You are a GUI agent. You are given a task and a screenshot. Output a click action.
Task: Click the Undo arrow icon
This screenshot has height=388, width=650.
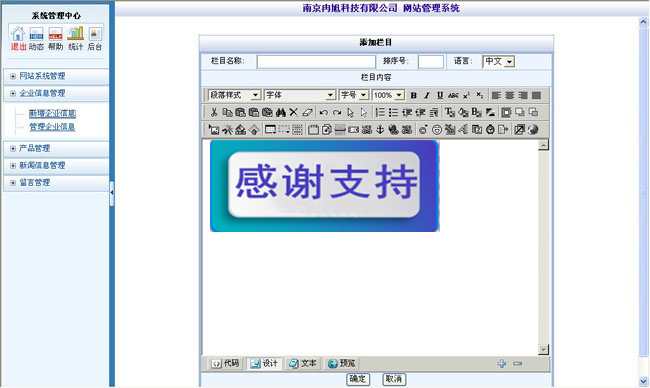click(x=324, y=112)
